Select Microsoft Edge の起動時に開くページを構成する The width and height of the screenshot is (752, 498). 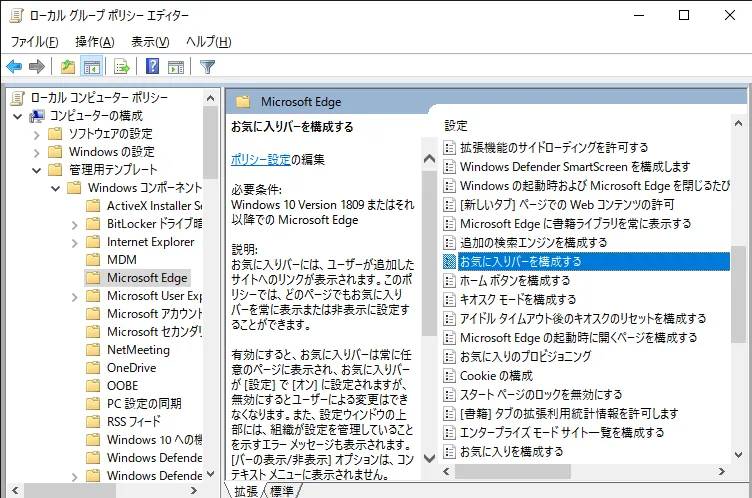(x=578, y=338)
